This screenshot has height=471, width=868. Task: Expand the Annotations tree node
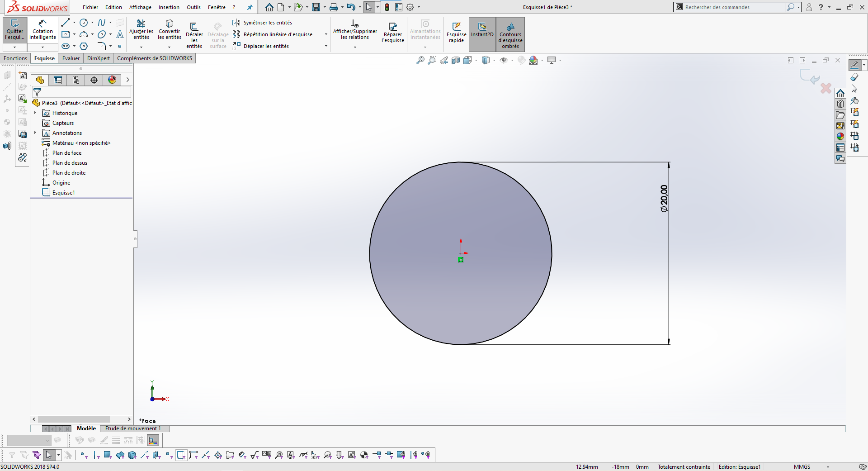tap(35, 133)
